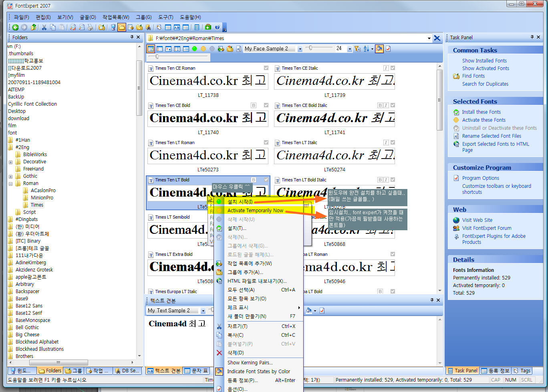Toggle the highlighted Folders view toolbar icon
Image resolution: width=548 pixels, height=392 pixels.
click(x=121, y=27)
